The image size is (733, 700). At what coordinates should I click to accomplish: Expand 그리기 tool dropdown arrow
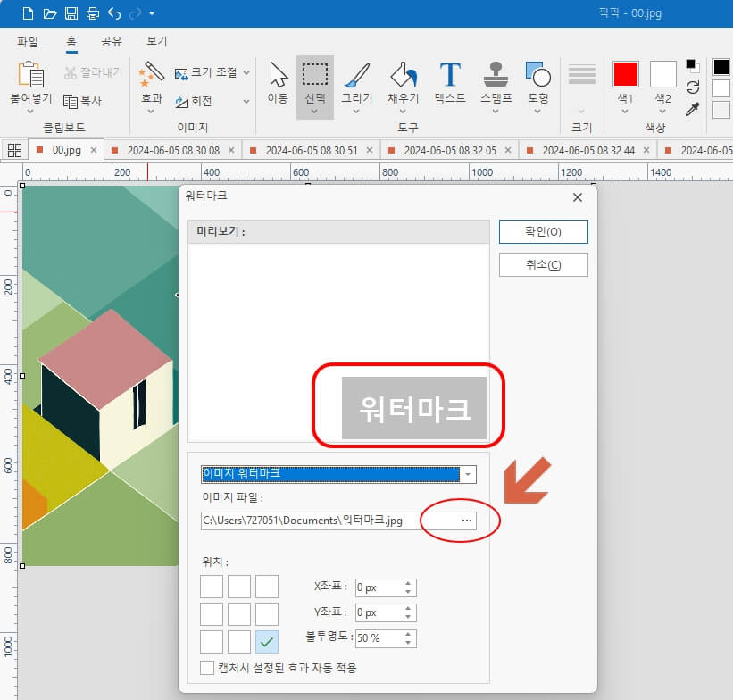pos(356,112)
